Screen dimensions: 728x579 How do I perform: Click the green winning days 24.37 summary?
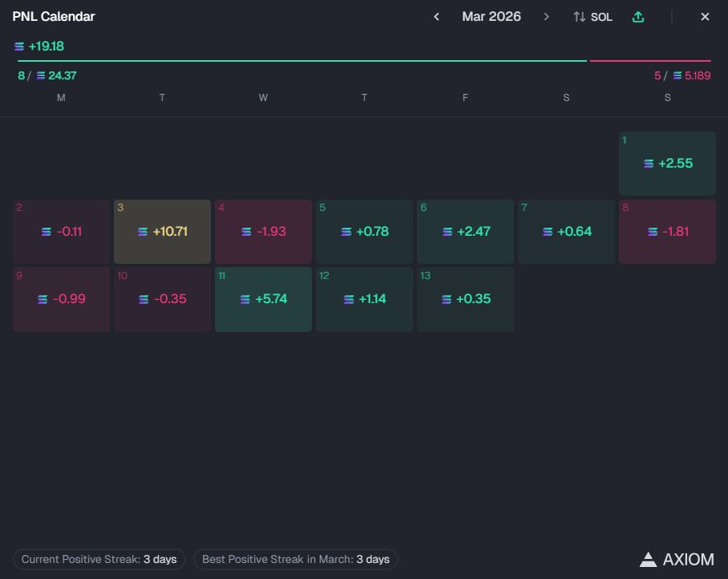(x=47, y=75)
